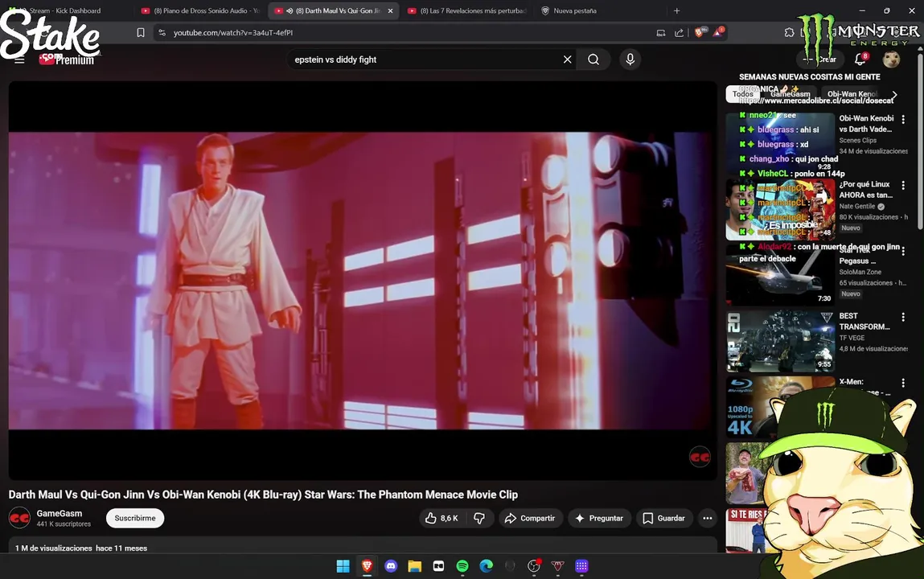Open the 7:30 starship video thumbnail
Image resolution: width=924 pixels, height=579 pixels.
[x=780, y=275]
